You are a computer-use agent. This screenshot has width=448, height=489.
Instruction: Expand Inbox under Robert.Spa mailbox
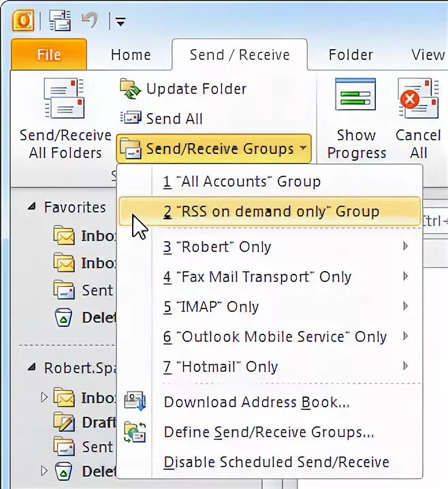tap(44, 397)
